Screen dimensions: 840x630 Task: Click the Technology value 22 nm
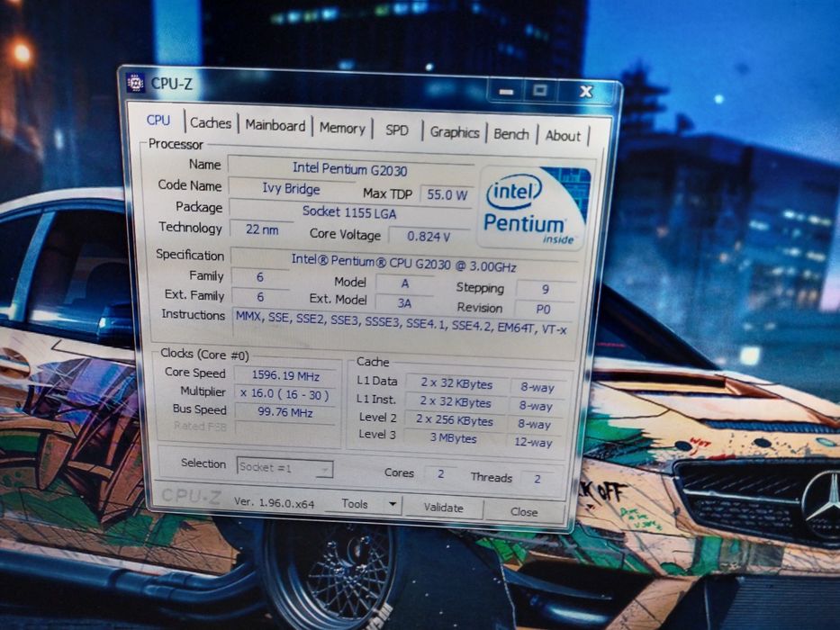coord(262,229)
